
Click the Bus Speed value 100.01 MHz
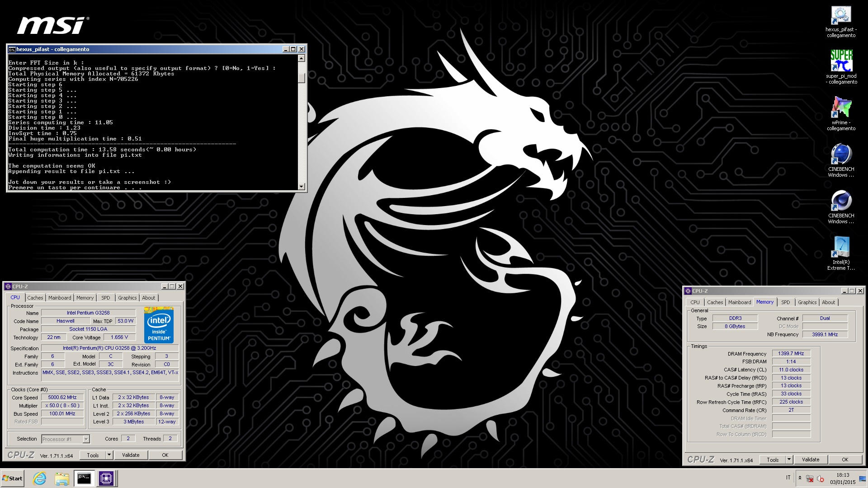[63, 413]
